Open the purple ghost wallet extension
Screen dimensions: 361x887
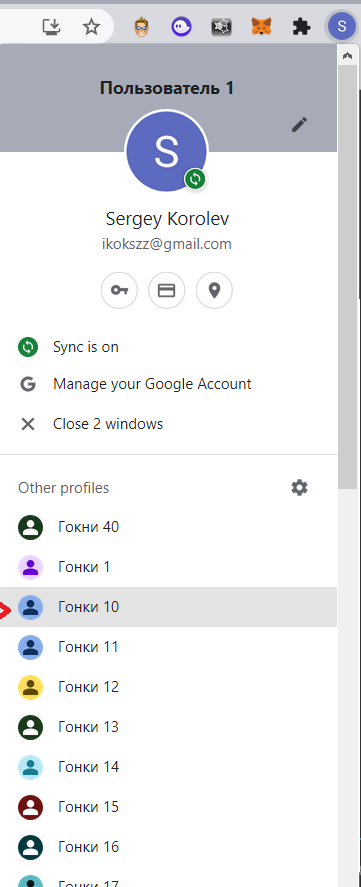coord(182,26)
